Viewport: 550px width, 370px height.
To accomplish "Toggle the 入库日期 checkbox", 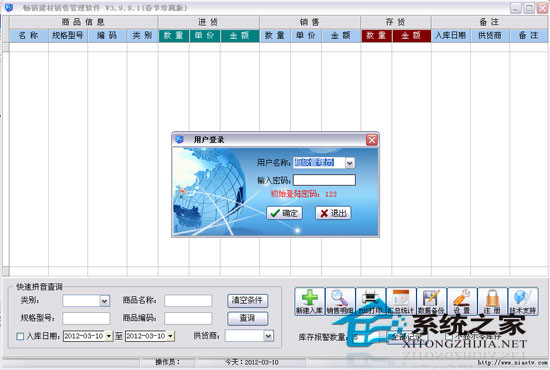I will 20,336.
